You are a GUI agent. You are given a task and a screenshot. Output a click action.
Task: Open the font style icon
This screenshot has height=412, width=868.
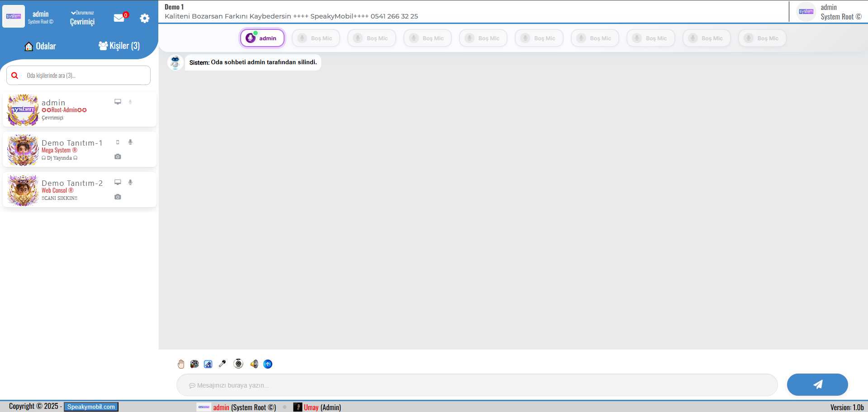(208, 364)
